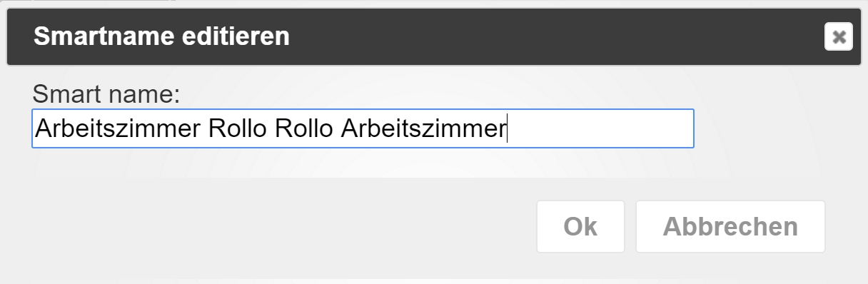The width and height of the screenshot is (868, 284).
Task: Click blank dialog area left of Ok
Action: (x=286, y=226)
